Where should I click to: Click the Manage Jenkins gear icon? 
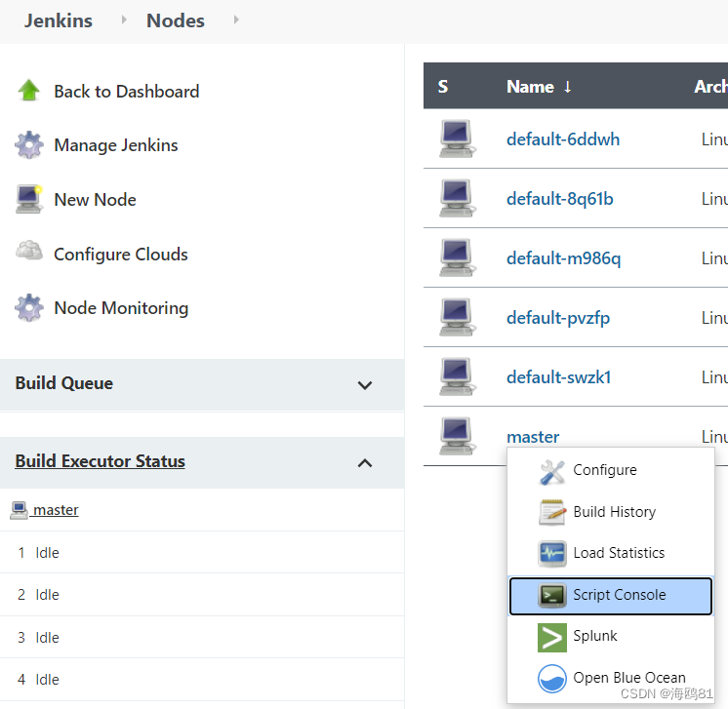point(28,144)
